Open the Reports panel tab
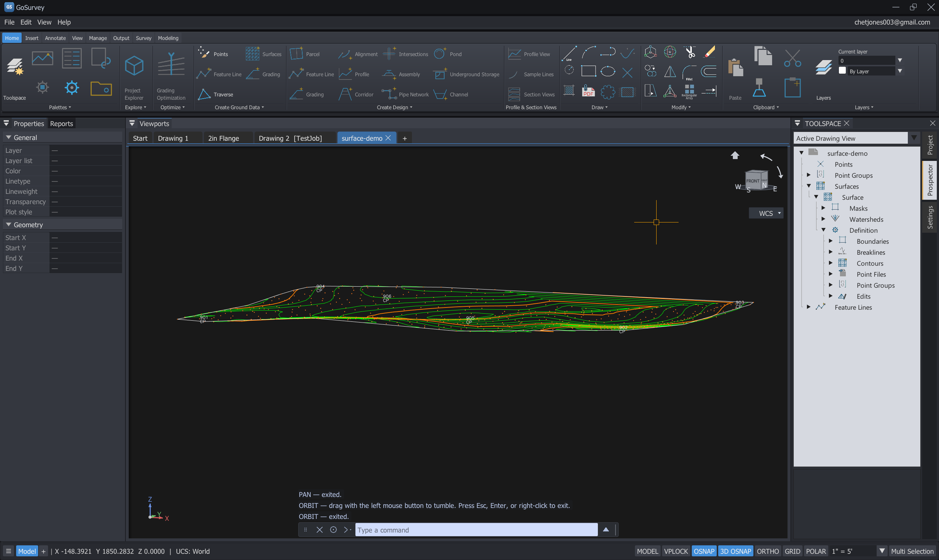The width and height of the screenshot is (939, 560). tap(61, 124)
